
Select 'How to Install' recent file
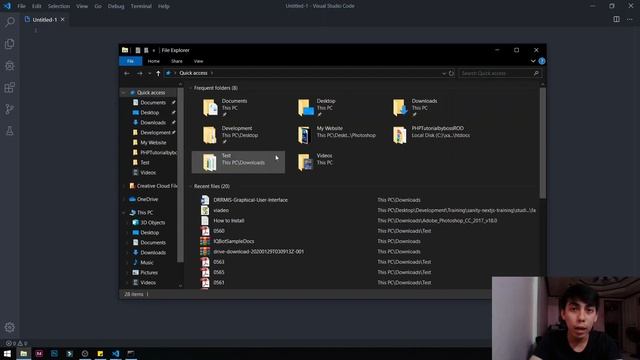pyautogui.click(x=229, y=220)
